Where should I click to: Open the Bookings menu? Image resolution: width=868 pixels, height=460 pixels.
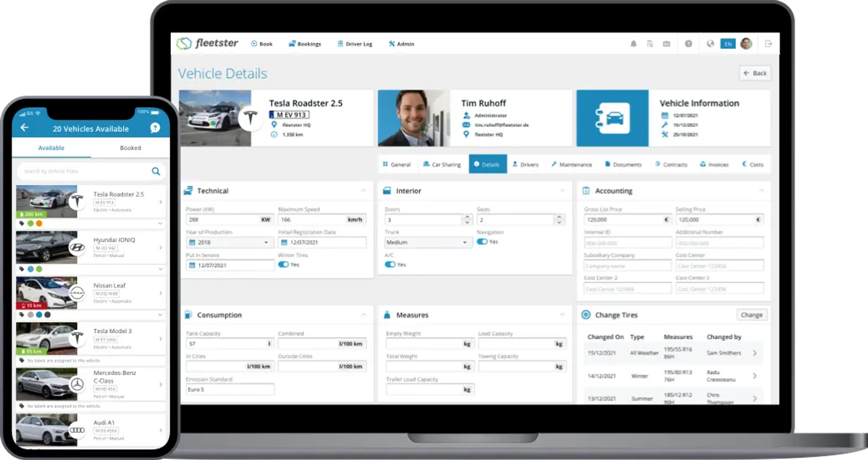pos(305,44)
